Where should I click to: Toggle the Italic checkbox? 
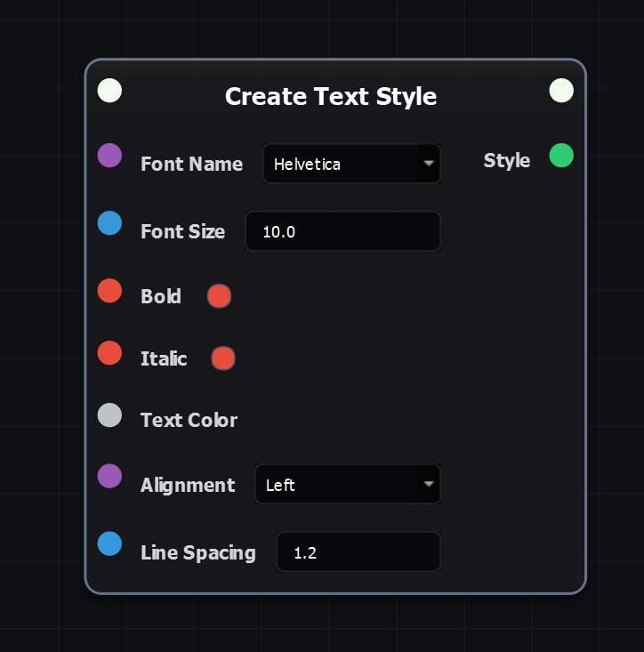(223, 358)
